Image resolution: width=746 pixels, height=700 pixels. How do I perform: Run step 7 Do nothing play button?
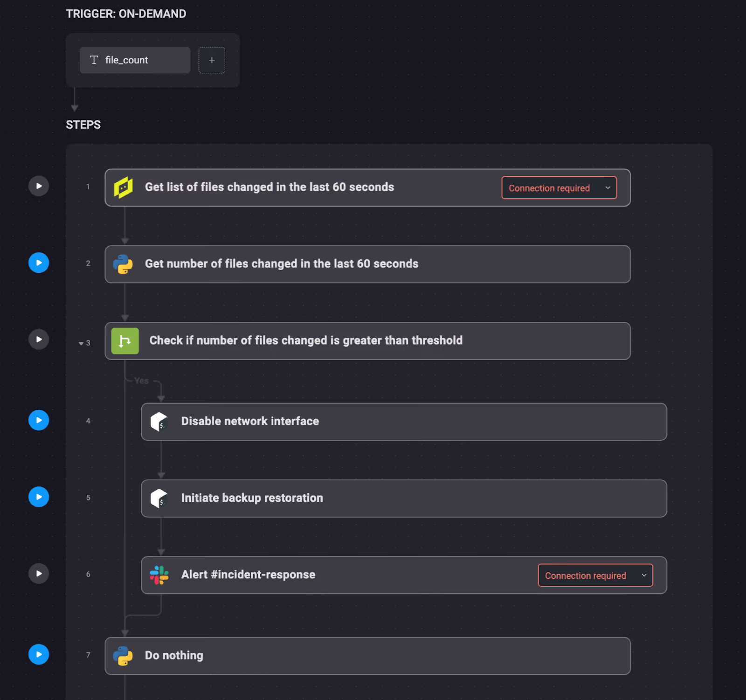pos(39,654)
